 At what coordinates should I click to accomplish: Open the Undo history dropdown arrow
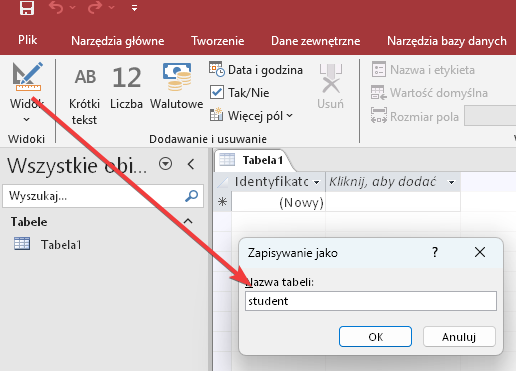[x=73, y=8]
